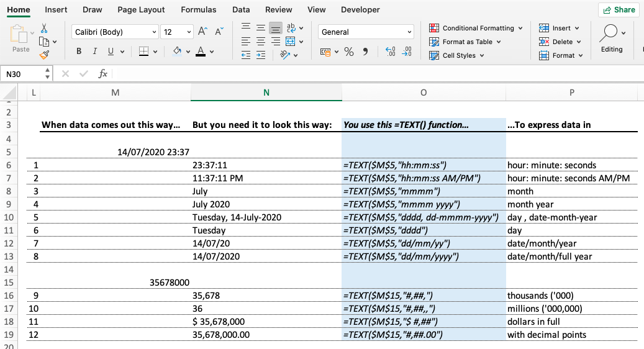Viewport: 644px width, 349px height.
Task: Align text right
Action: coord(276,42)
